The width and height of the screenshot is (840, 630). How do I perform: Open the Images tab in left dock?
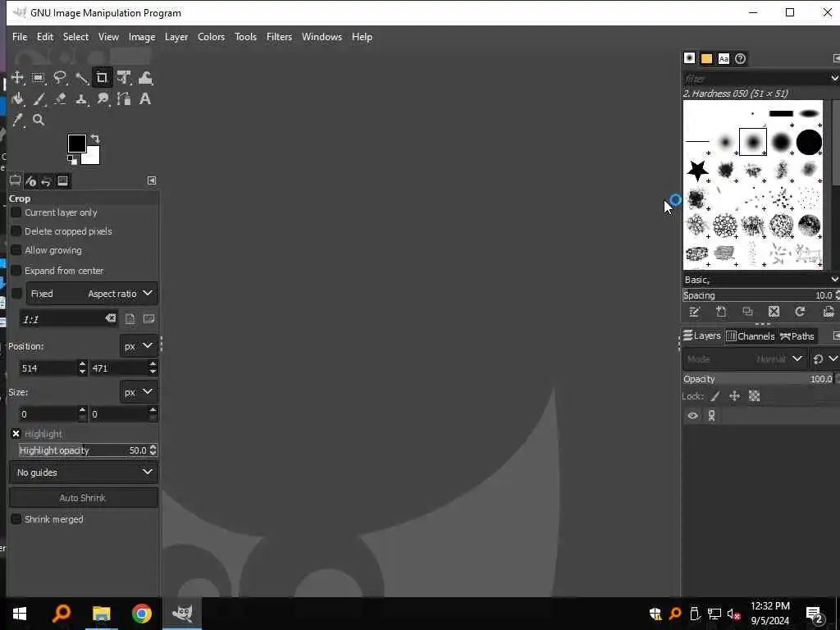(62, 181)
